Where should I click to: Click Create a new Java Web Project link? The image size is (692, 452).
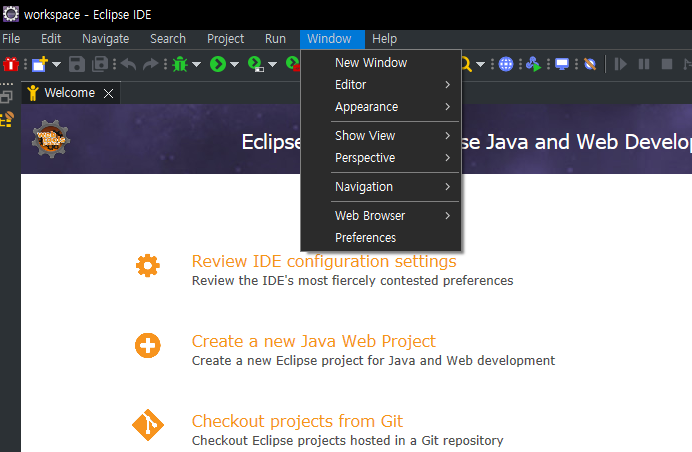point(314,341)
